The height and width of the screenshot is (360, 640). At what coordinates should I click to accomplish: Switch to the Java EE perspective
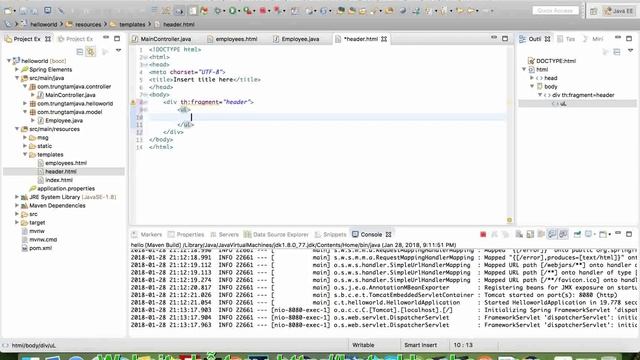click(619, 11)
